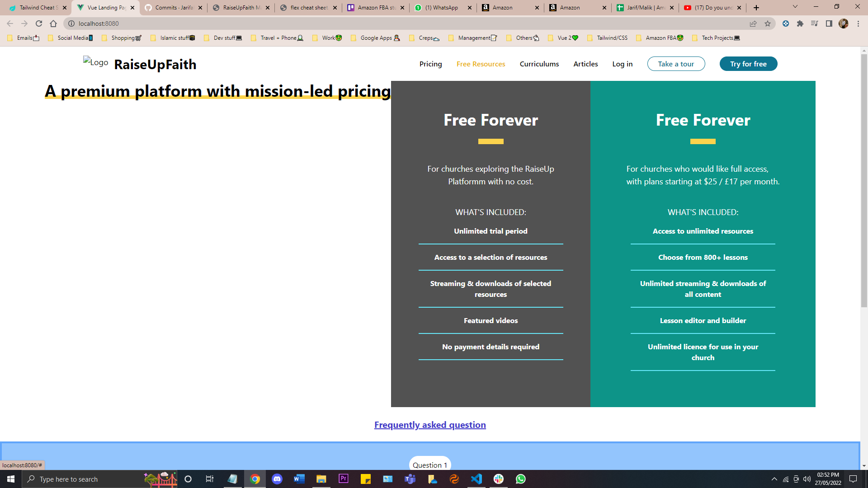Show hidden system tray icons

coord(774,479)
